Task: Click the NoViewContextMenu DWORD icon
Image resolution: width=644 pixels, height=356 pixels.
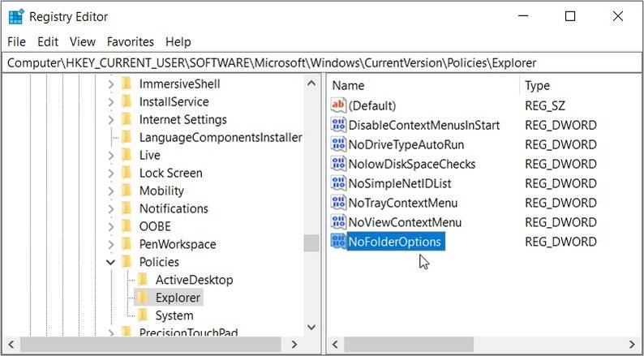Action: (x=338, y=222)
